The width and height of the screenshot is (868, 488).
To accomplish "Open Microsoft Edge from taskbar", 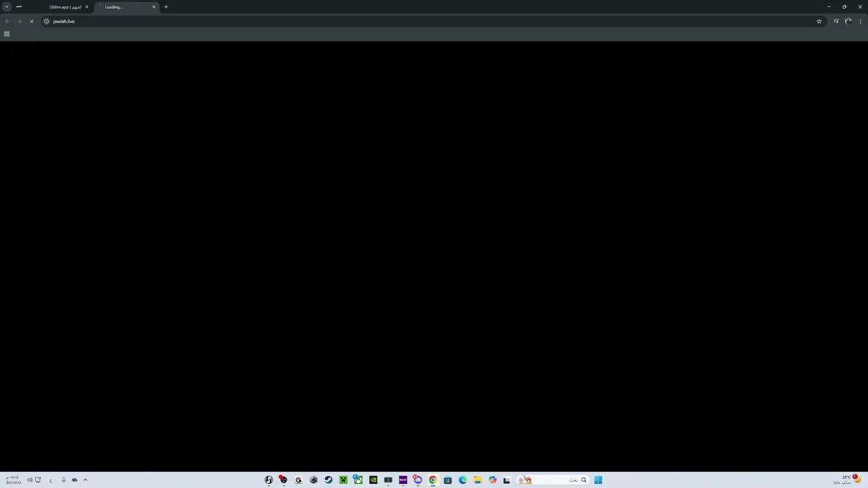I will tap(462, 480).
